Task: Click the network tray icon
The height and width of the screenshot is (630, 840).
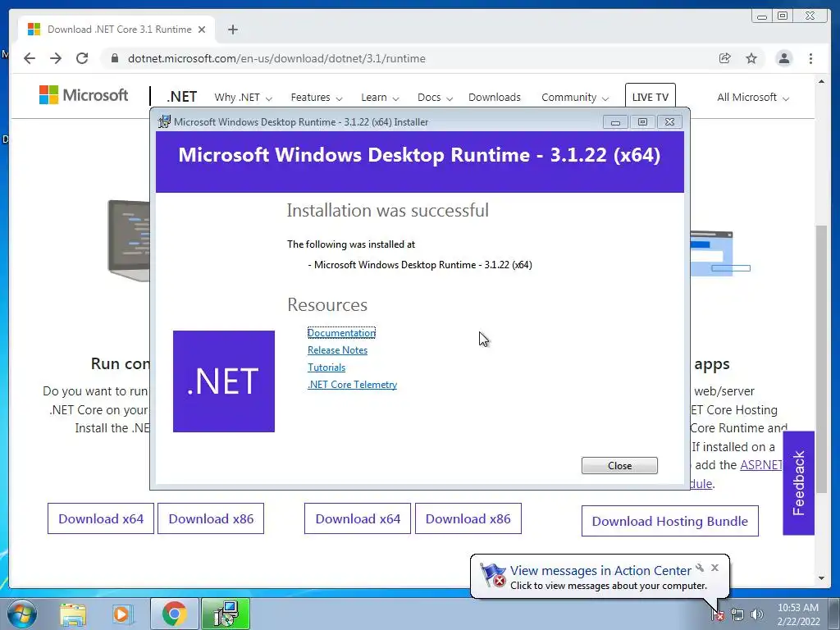Action: click(x=737, y=614)
